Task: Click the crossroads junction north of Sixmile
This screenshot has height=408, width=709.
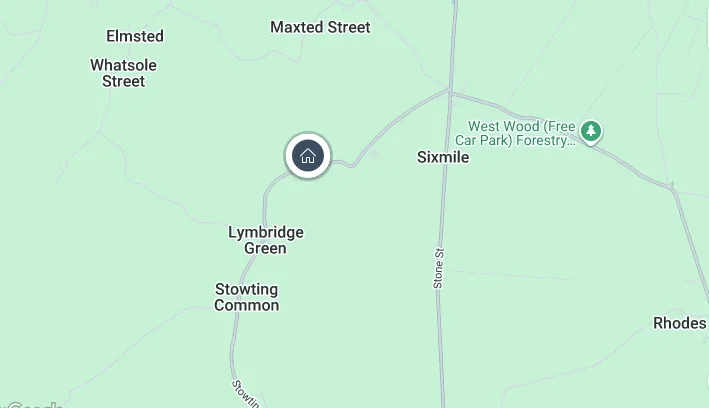Action: (x=450, y=91)
